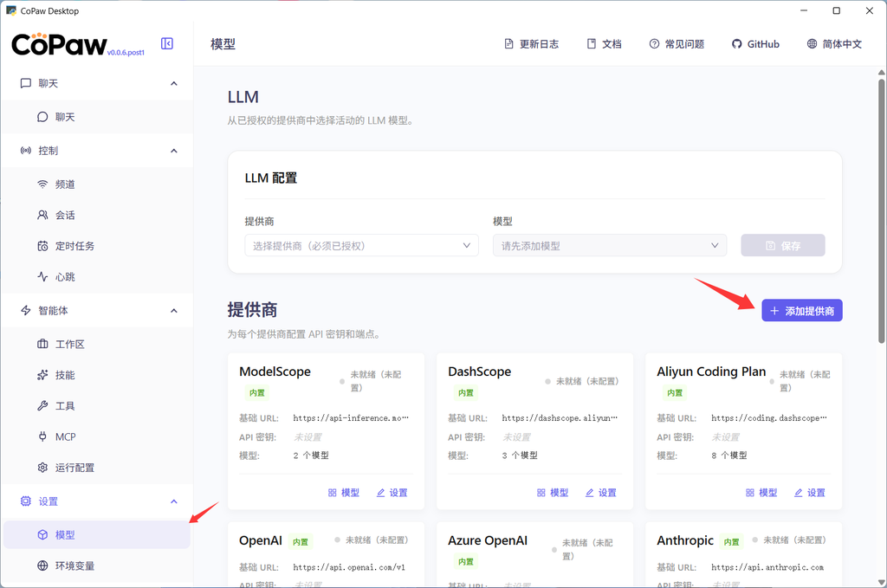Click the Anthropic provider card title
Image resolution: width=887 pixels, height=588 pixels.
tap(685, 540)
